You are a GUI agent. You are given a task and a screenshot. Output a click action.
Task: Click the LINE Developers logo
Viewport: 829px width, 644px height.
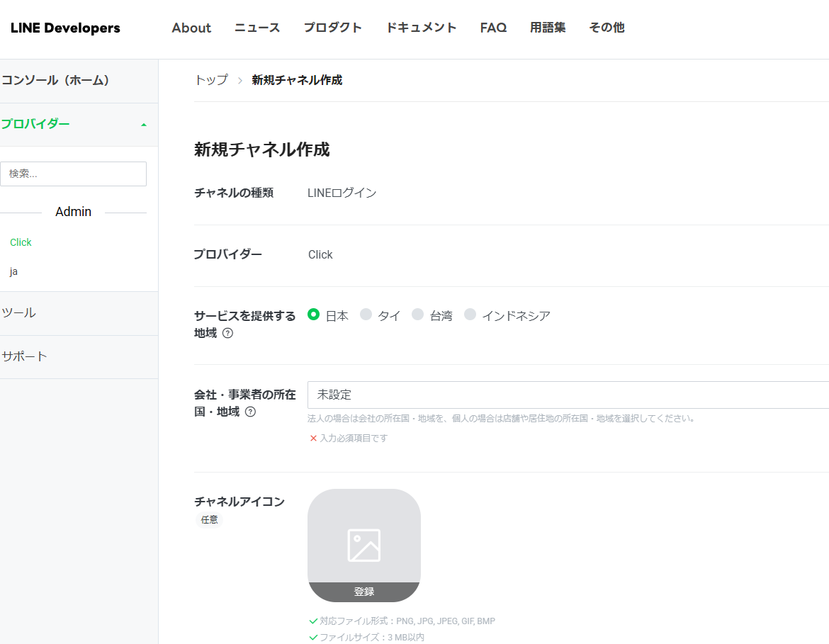(x=65, y=28)
